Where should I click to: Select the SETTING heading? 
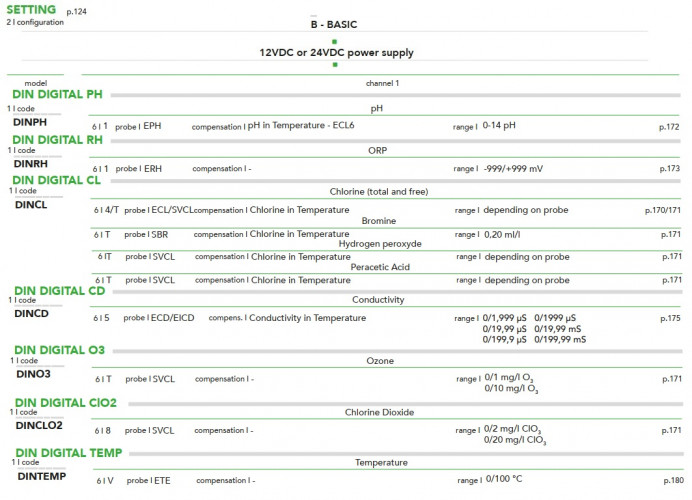pos(31,8)
